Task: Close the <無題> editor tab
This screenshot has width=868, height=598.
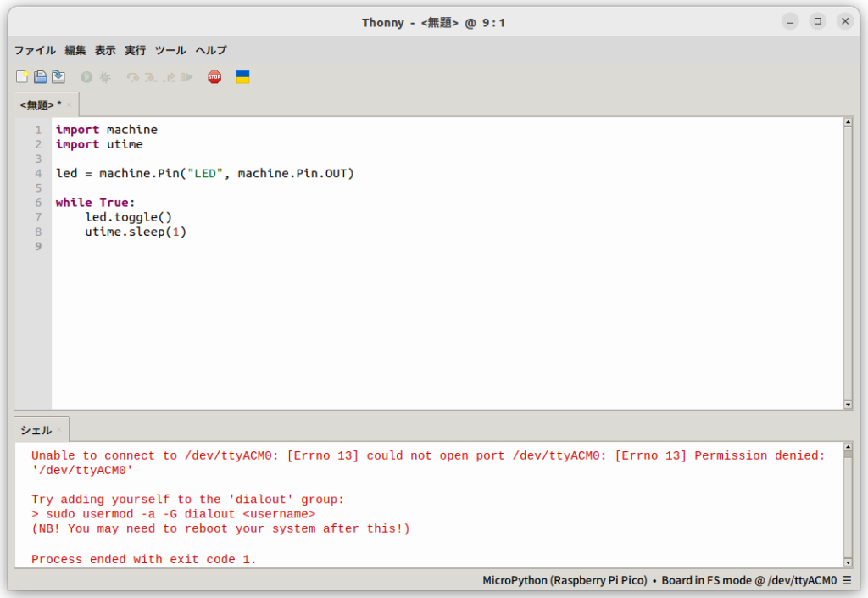Action: [x=70, y=104]
